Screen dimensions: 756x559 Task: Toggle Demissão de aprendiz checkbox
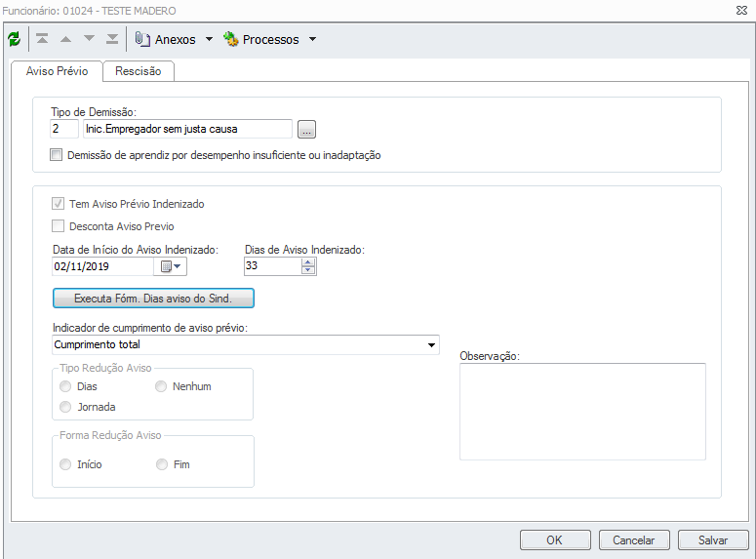(x=57, y=155)
